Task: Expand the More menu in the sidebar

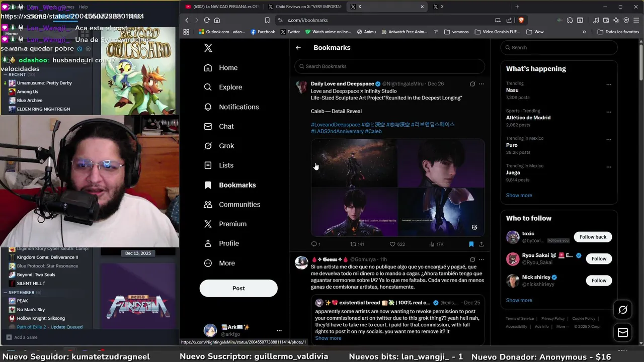Action: 219,263
